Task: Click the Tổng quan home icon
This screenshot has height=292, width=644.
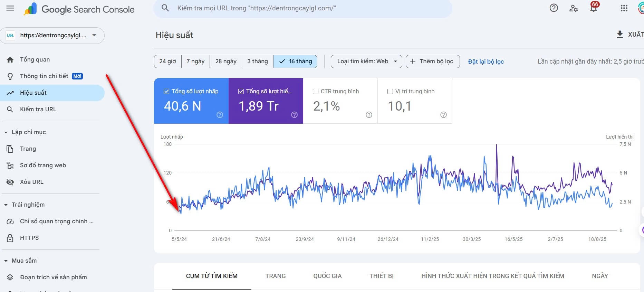Action: click(10, 60)
